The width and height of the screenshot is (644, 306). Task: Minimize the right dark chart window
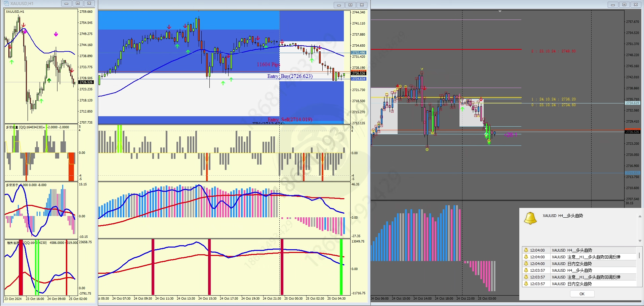coord(613,4)
